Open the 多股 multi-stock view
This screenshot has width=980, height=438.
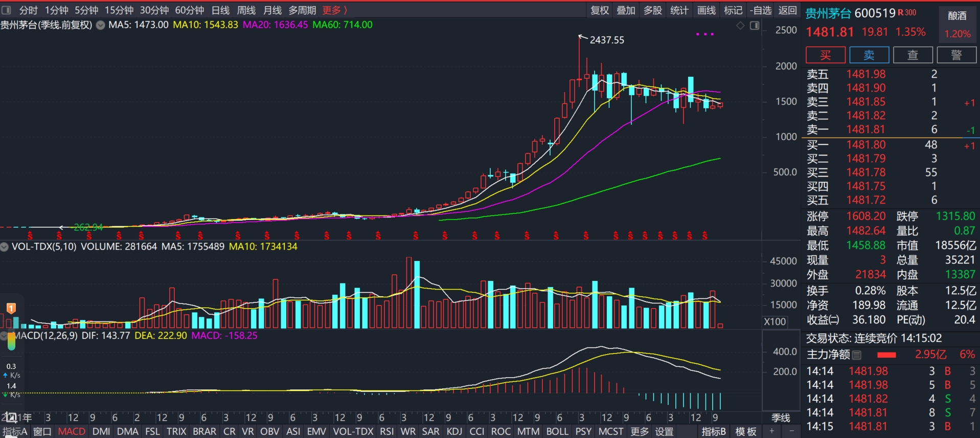point(653,10)
